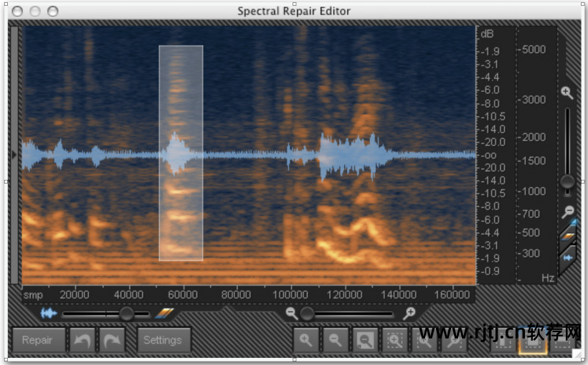Click the 300 Hz frequency mark

[x=531, y=253]
